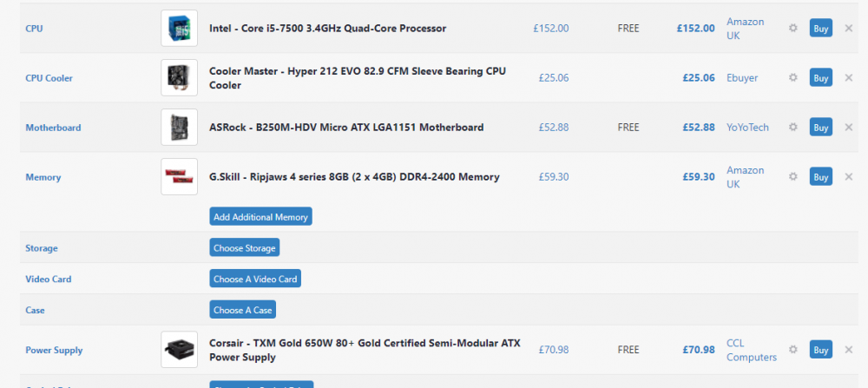Open the Motherboard row gear options

(792, 127)
